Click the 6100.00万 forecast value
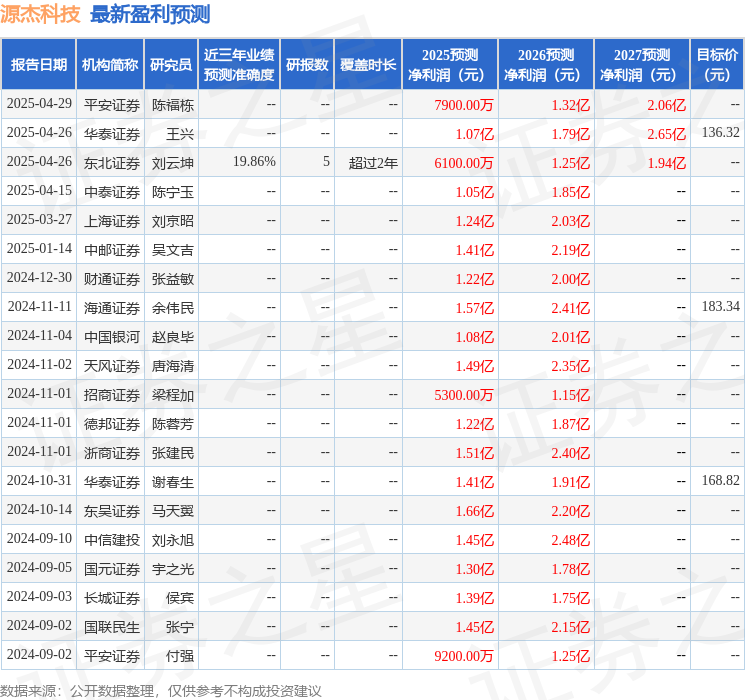Image resolution: width=745 pixels, height=700 pixels. 464,163
